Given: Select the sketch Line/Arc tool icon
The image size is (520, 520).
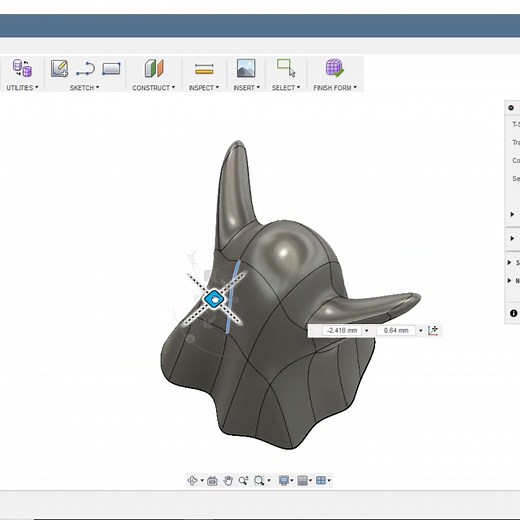Looking at the screenshot, I should point(85,69).
